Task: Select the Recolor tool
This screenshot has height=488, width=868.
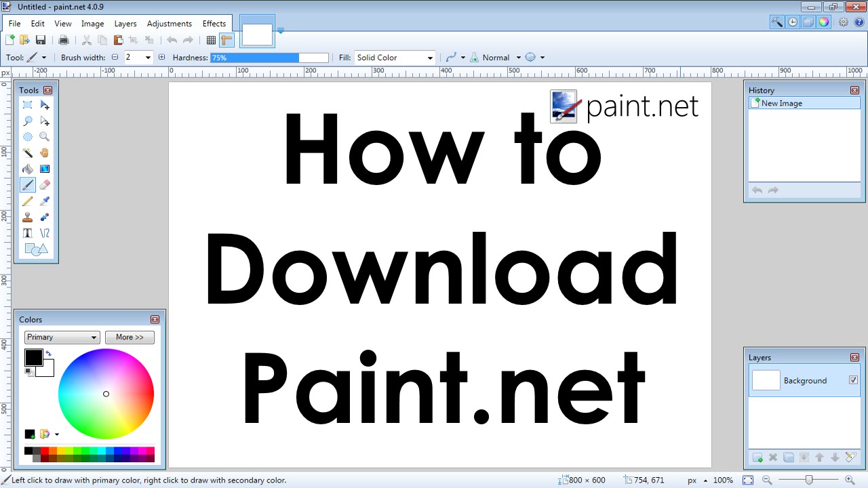Action: tap(45, 217)
